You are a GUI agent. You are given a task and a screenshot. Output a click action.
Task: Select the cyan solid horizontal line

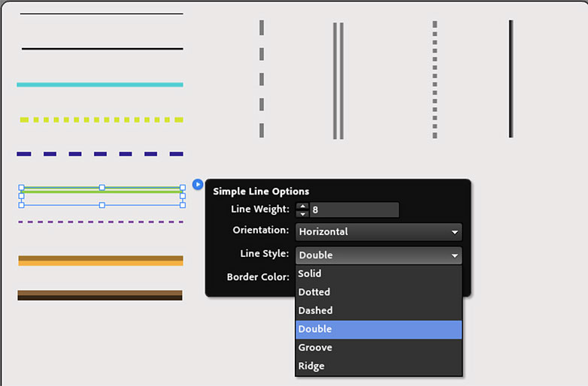click(x=100, y=85)
